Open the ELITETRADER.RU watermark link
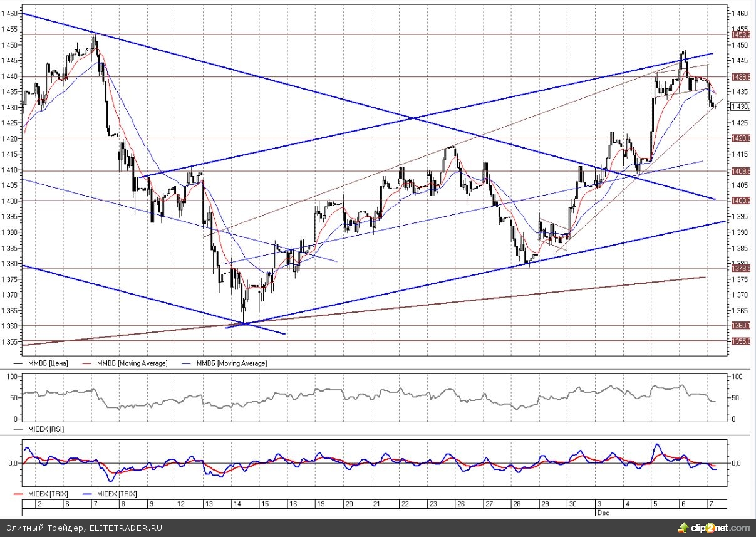This screenshot has width=756, height=537. (125, 528)
